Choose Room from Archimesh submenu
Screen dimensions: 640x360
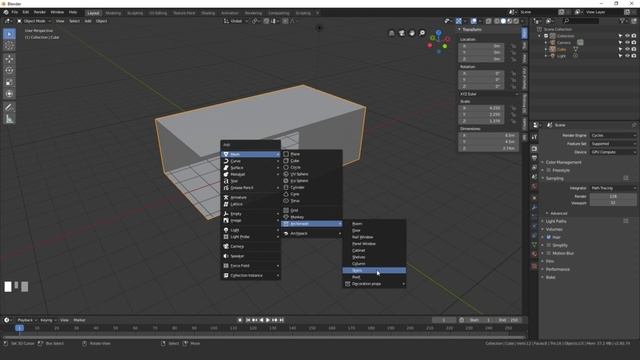[374, 224]
